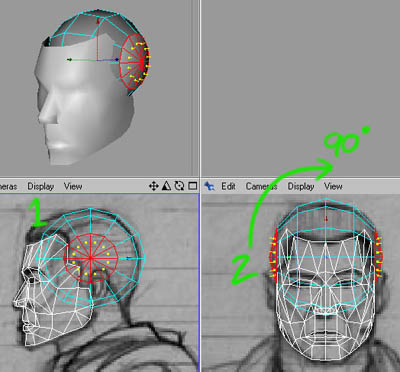The width and height of the screenshot is (400, 372).
Task: Open Cameras menu in the front viewport
Action: (x=262, y=186)
